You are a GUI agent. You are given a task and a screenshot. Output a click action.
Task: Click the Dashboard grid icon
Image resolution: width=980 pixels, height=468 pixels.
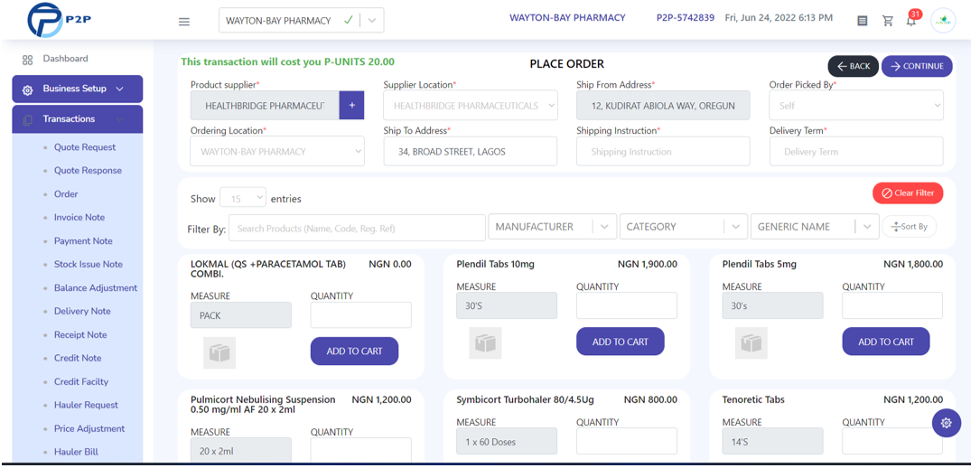pyautogui.click(x=27, y=60)
